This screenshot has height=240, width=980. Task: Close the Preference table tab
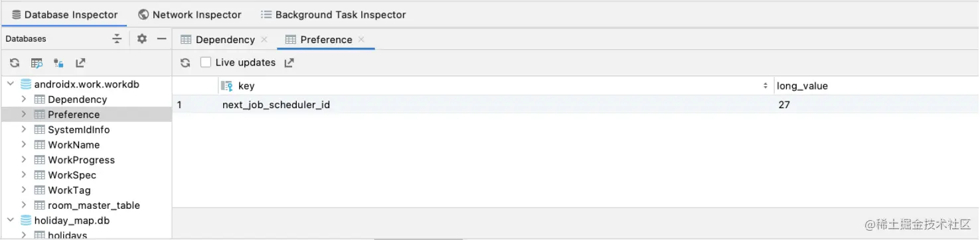click(361, 40)
